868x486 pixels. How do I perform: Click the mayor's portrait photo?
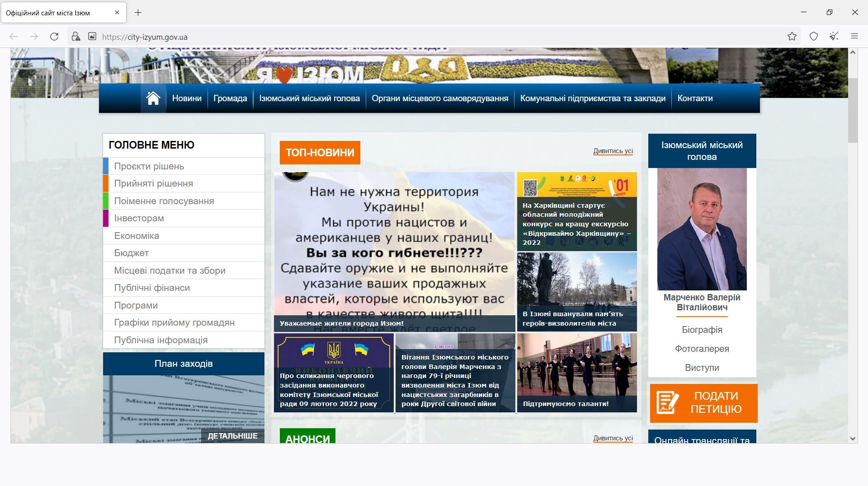point(702,229)
